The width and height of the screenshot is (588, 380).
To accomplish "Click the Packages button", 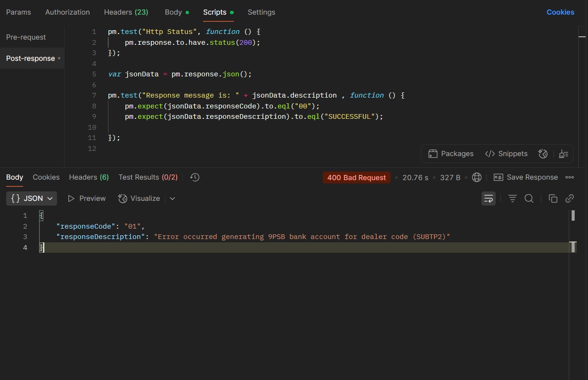I will click(451, 154).
